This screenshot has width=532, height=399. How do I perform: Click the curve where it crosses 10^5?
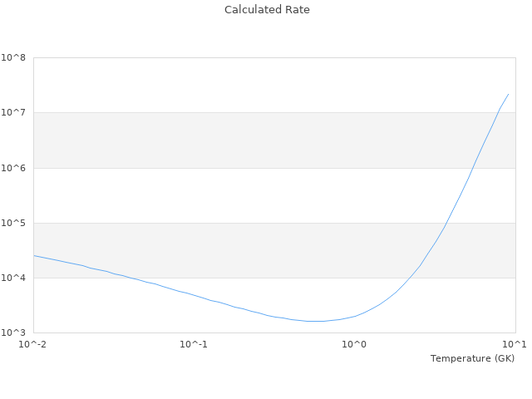(x=447, y=223)
